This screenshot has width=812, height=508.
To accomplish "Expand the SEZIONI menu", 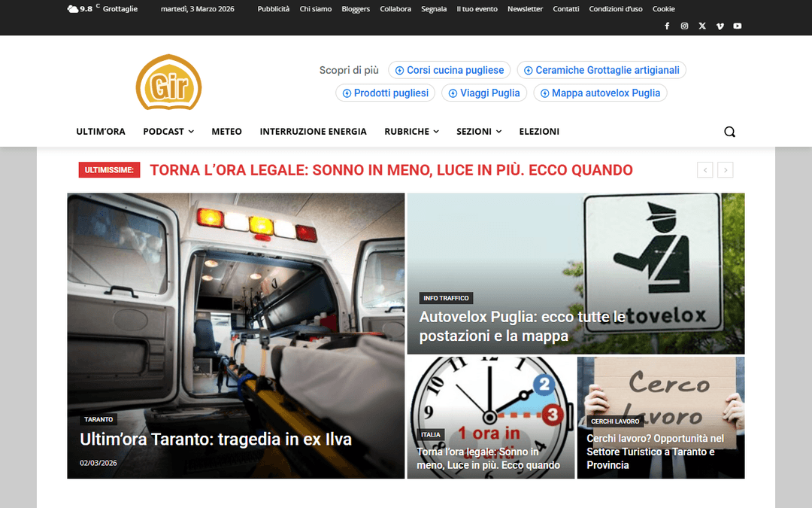I will (x=479, y=132).
